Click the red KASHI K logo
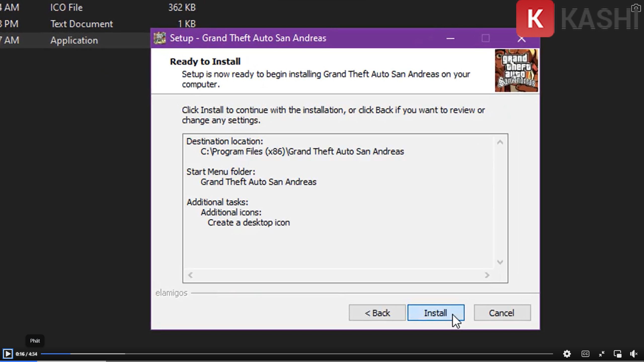 tap(535, 19)
